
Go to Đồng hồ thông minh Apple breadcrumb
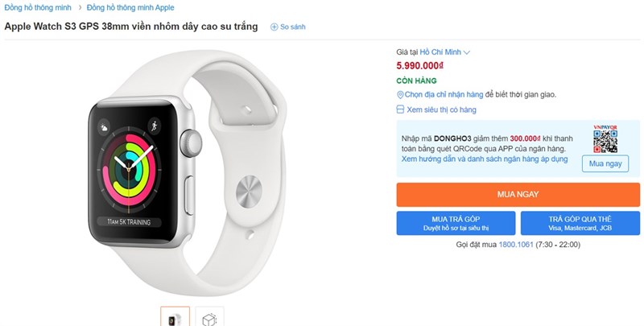131,7
